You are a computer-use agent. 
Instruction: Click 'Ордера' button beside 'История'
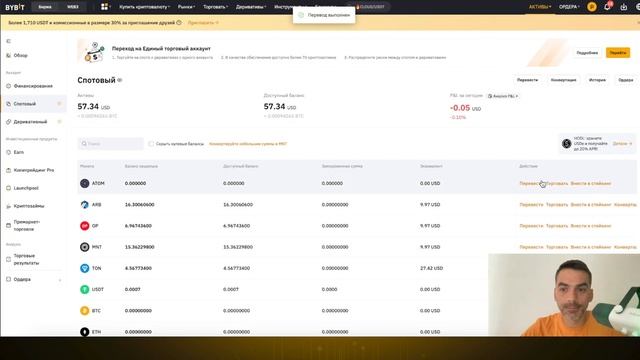(625, 80)
